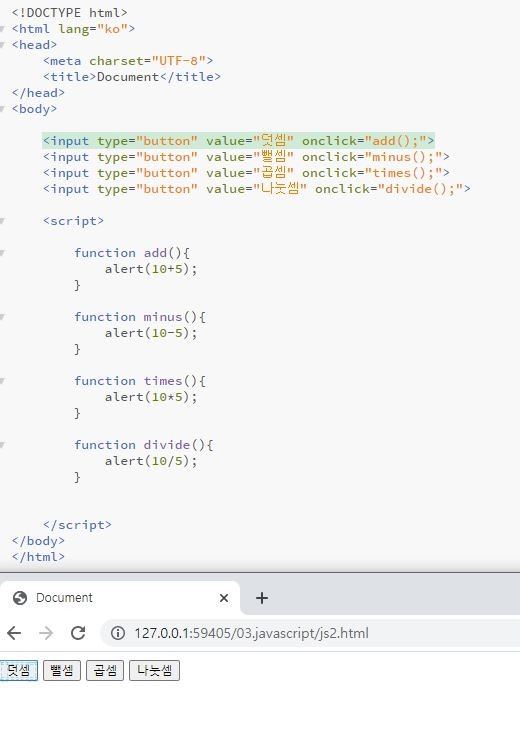This screenshot has height=754, width=520.
Task: Click the <!DOCTYPE html> line
Action: [70, 13]
